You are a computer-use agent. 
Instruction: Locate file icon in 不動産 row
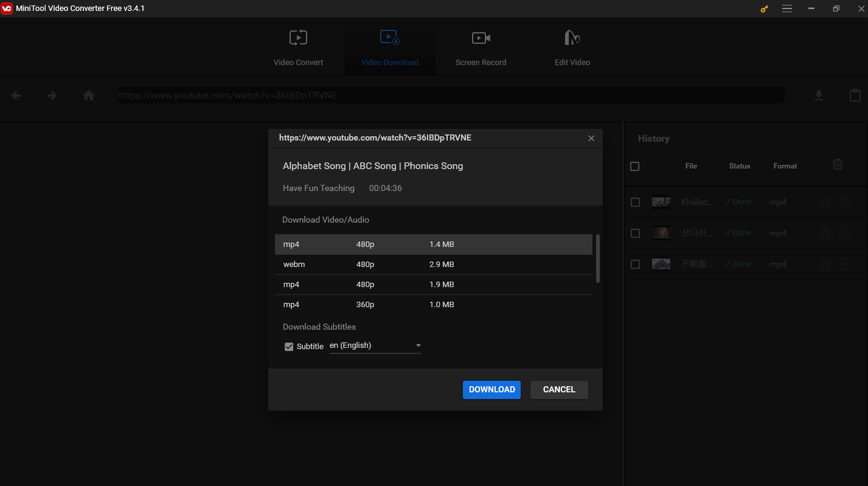tap(825, 264)
